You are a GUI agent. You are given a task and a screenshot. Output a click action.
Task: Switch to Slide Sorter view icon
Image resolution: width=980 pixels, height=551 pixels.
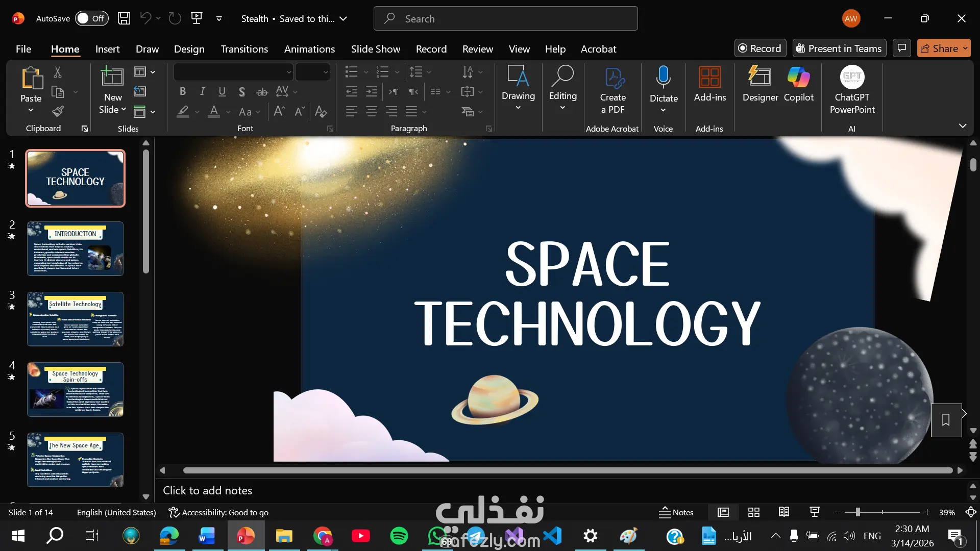pyautogui.click(x=754, y=512)
